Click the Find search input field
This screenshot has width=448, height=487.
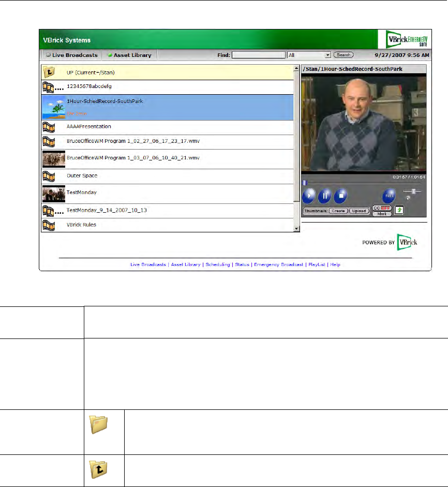pos(258,55)
